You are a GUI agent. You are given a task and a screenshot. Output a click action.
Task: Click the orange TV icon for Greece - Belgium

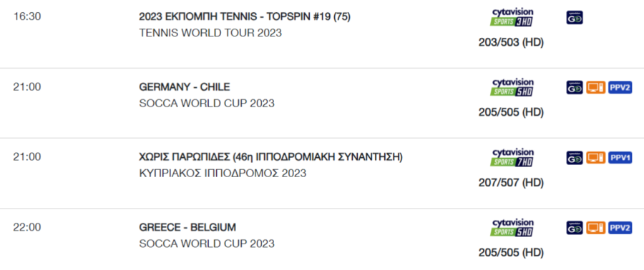pos(595,227)
